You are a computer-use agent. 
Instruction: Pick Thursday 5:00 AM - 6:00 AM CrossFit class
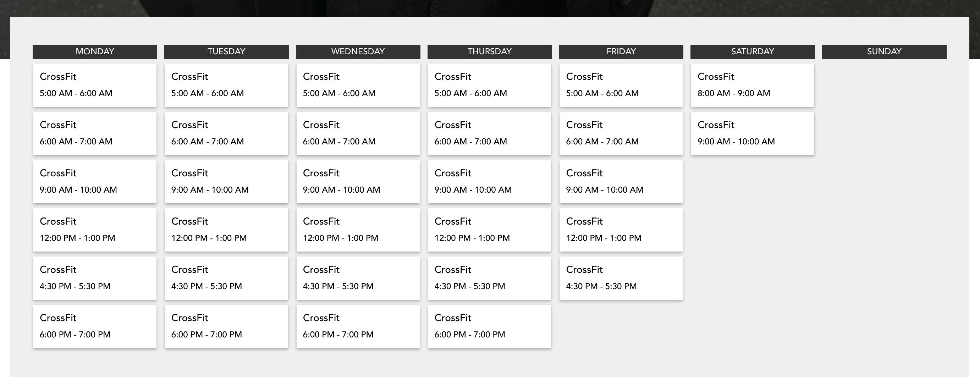pyautogui.click(x=490, y=85)
